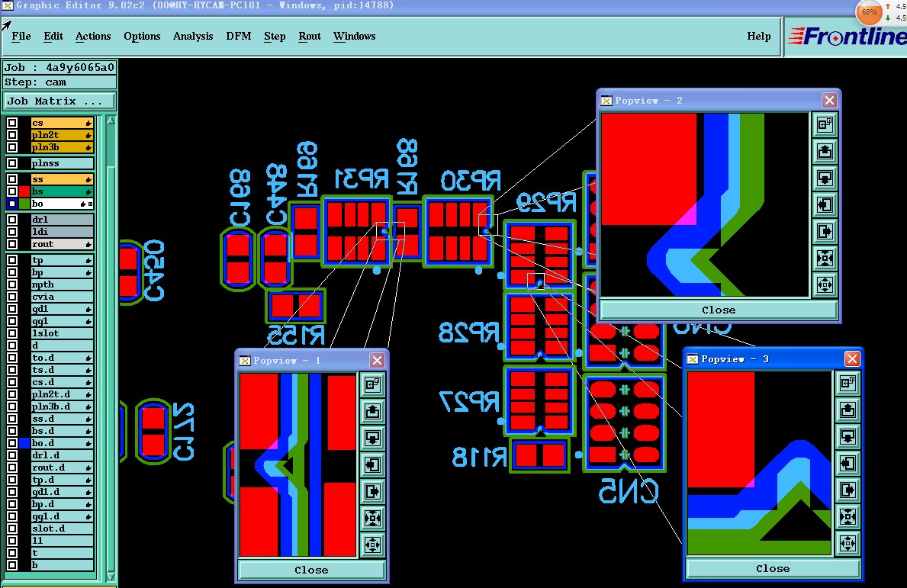Click Close button in Popview 3
Screen dimensions: 907x588
(x=773, y=568)
